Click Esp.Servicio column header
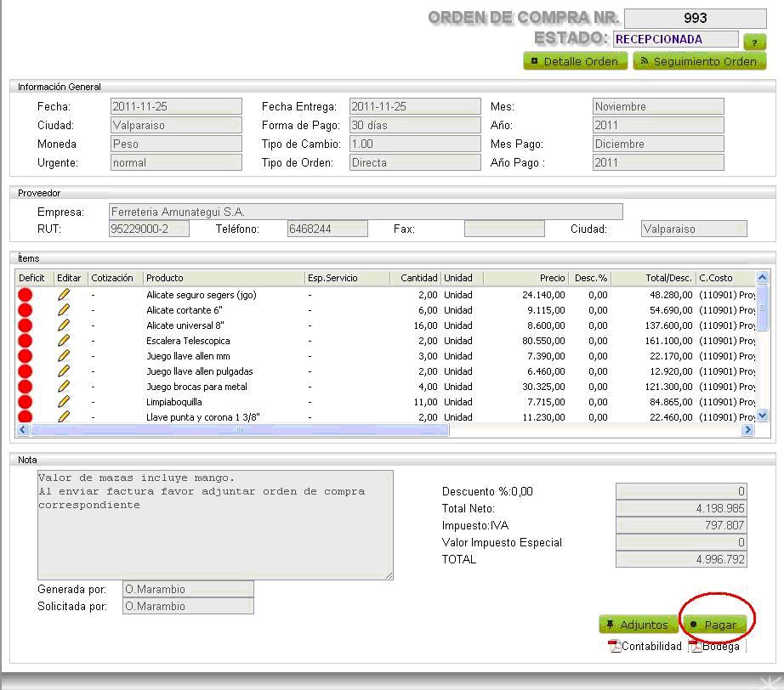Image resolution: width=784 pixels, height=690 pixels. [332, 278]
